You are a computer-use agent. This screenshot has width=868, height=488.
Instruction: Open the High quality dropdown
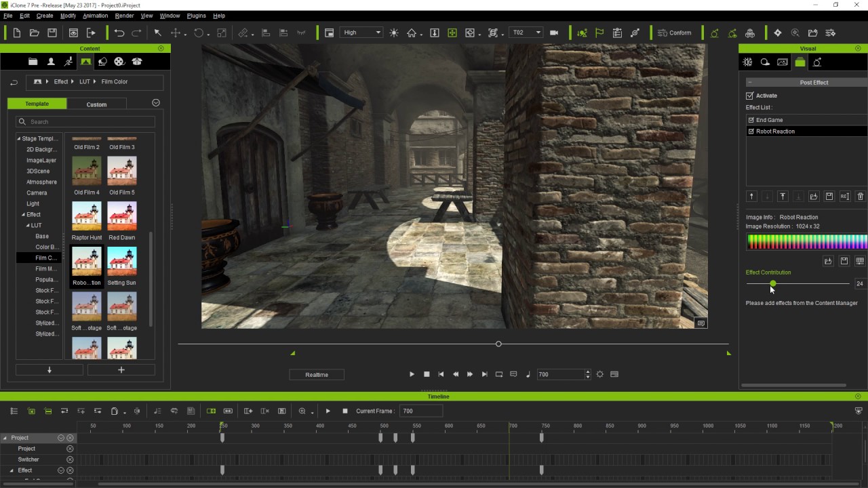362,33
